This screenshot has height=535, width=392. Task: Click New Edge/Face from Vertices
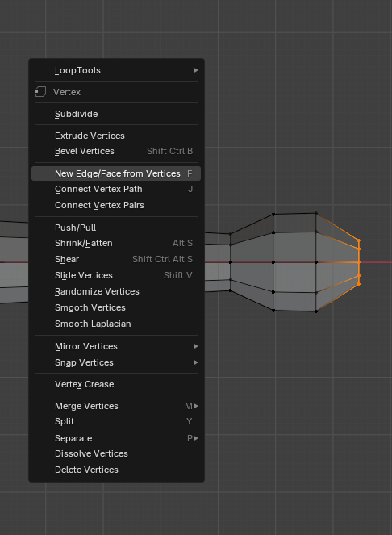coord(116,173)
